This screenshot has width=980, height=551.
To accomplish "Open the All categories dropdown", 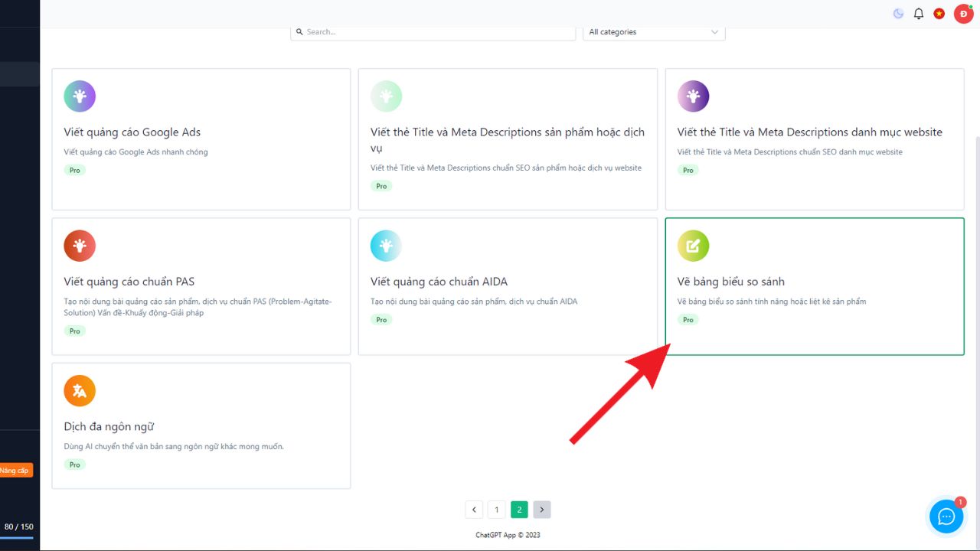I will [654, 32].
